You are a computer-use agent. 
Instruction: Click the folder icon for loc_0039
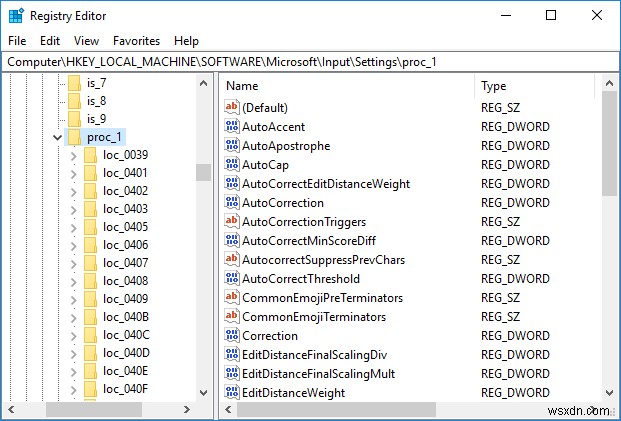90,155
